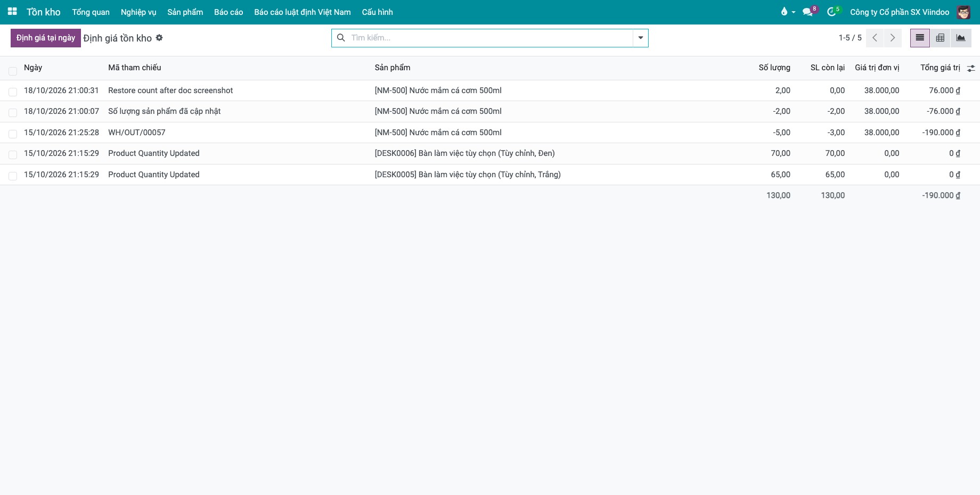Switch to the list view
This screenshot has height=495, width=980.
(x=920, y=38)
